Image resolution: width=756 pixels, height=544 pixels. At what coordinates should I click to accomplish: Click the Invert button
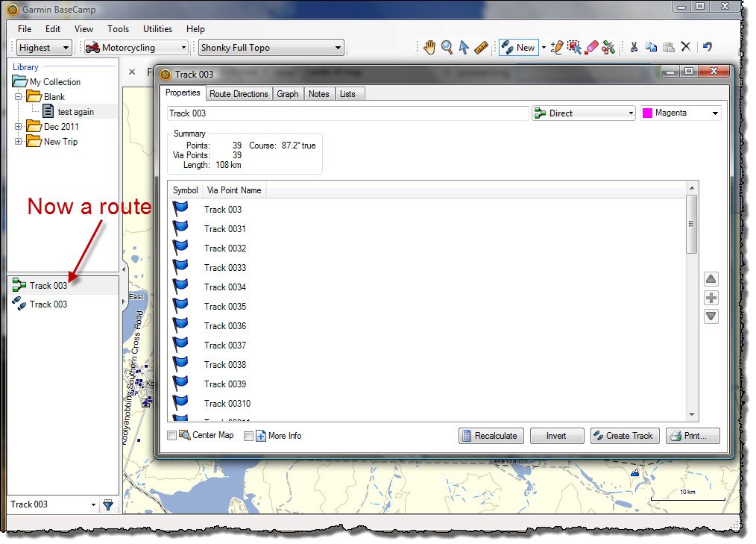(557, 436)
